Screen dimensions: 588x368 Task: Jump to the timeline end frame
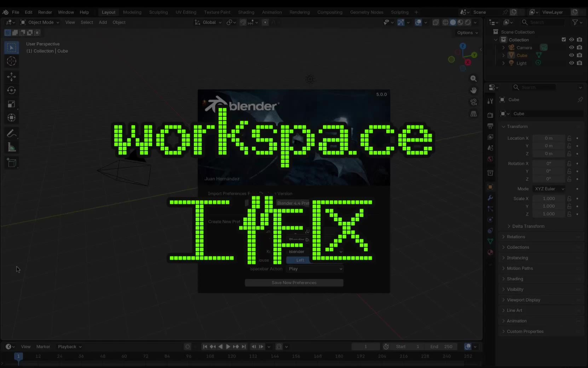click(244, 347)
